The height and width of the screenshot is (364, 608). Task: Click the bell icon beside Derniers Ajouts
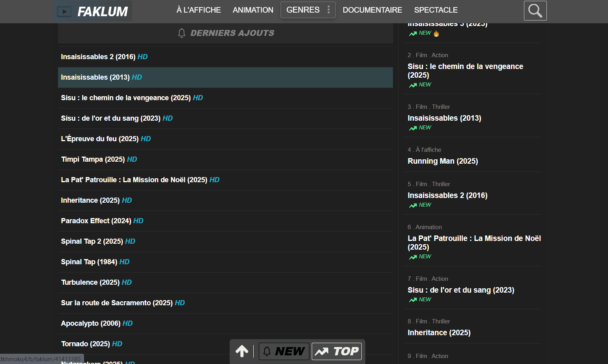181,33
